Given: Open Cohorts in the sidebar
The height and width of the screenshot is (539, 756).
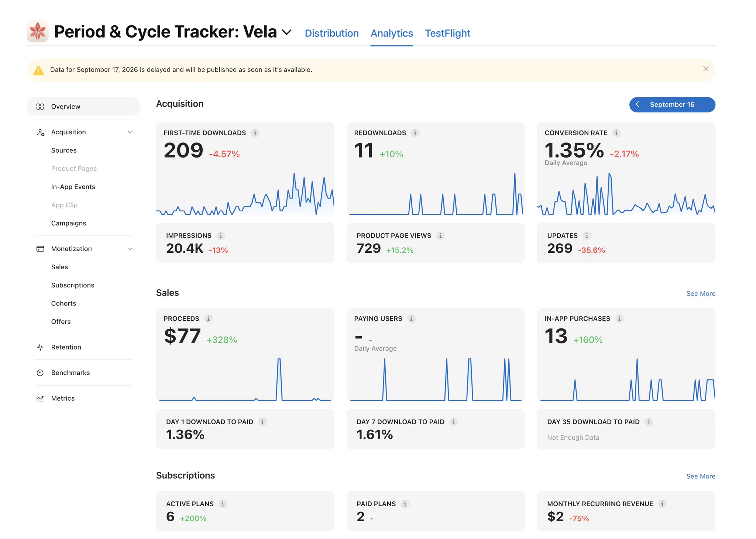Looking at the screenshot, I should pos(63,304).
